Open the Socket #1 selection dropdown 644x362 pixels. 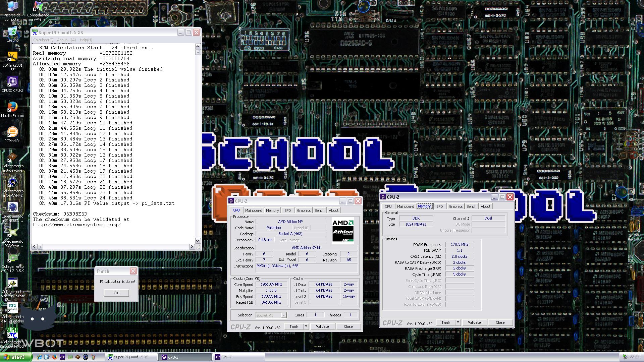click(x=271, y=315)
